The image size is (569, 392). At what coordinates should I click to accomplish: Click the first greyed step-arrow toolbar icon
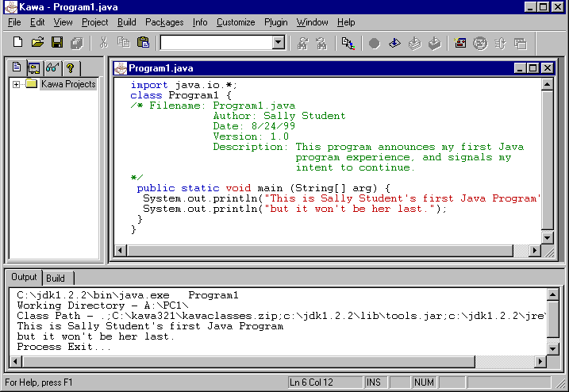pos(415,44)
